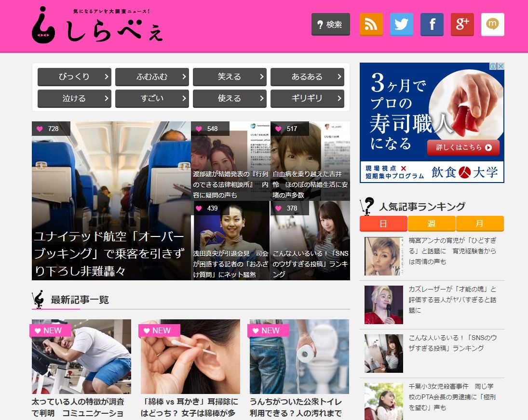Click the 梅宮アンナ ranking article link

click(x=452, y=250)
